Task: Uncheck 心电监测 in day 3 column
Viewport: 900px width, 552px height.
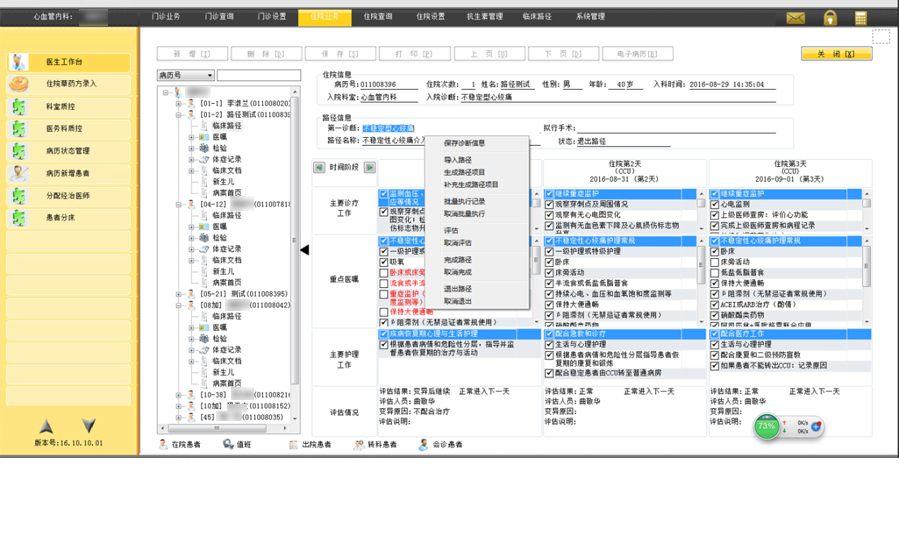Action: (715, 204)
